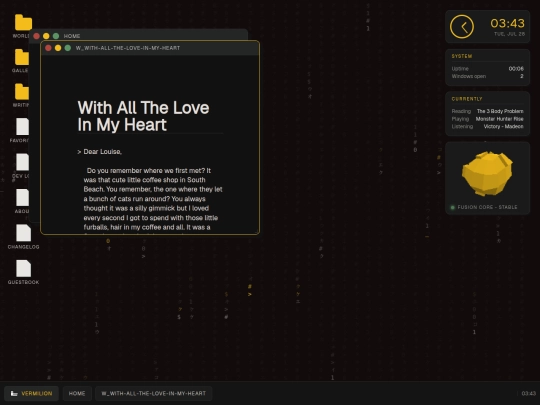Minimize the Home window with yellow button
Screen dimensions: 540x405
coord(46,36)
